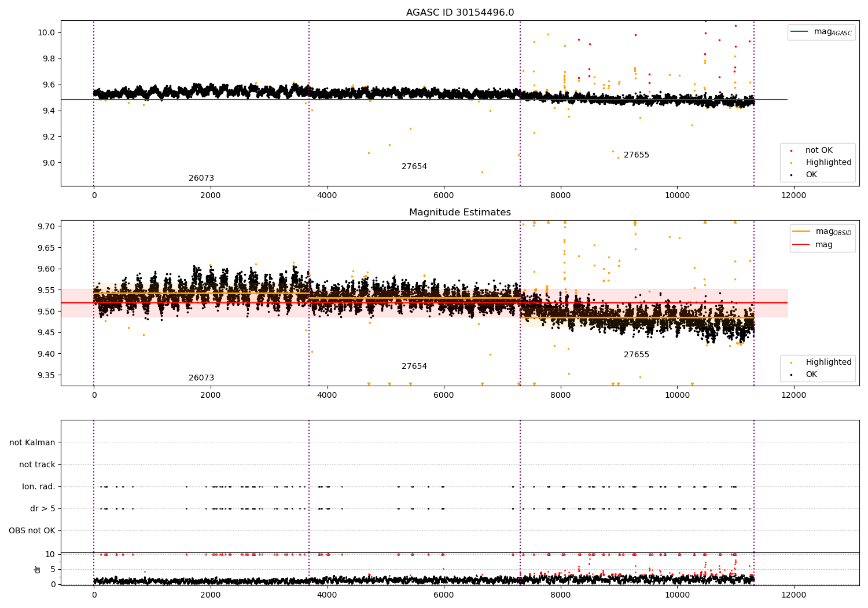Image resolution: width=868 pixels, height=608 pixels.
Task: Click the 12000 x-tick under the top plot
Action: (x=794, y=196)
